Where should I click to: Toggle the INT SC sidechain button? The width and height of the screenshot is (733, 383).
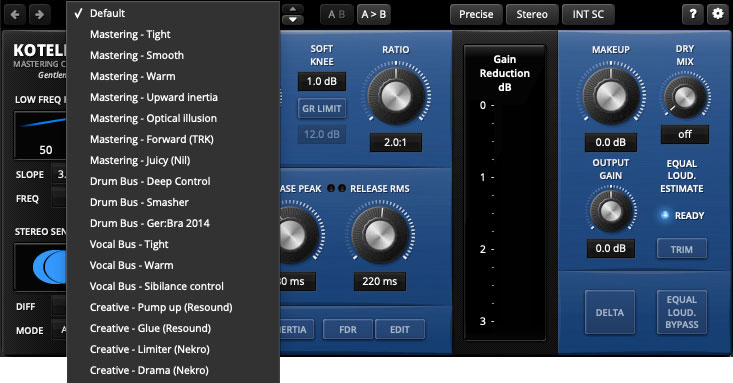click(x=588, y=14)
